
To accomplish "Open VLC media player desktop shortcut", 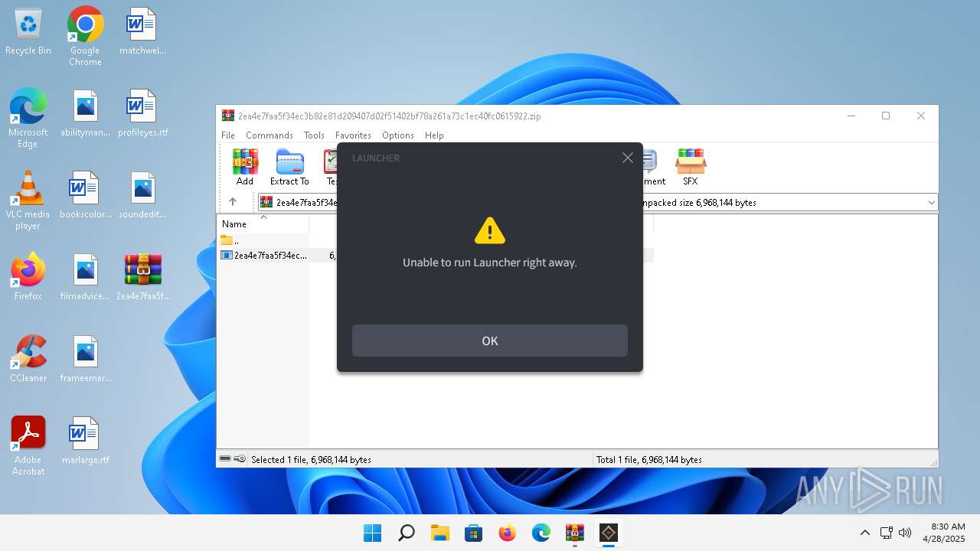I will point(28,201).
